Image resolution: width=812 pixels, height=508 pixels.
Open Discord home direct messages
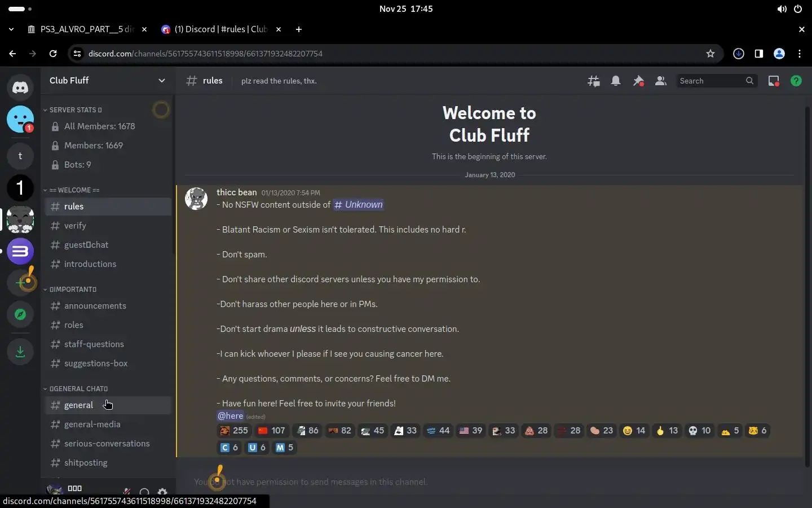pos(20,87)
